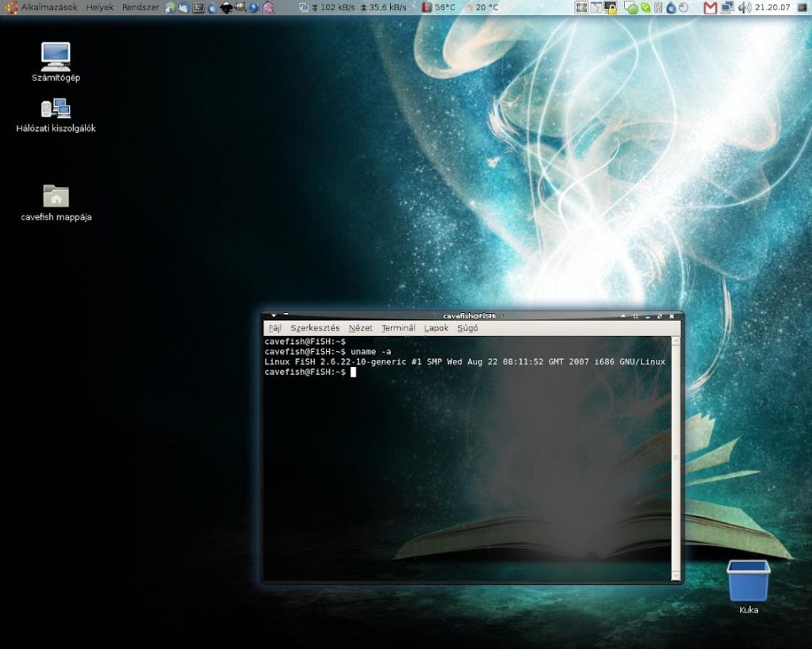Click the GIMP launcher icon
Viewport: 812px width, 649px height.
pyautogui.click(x=239, y=8)
